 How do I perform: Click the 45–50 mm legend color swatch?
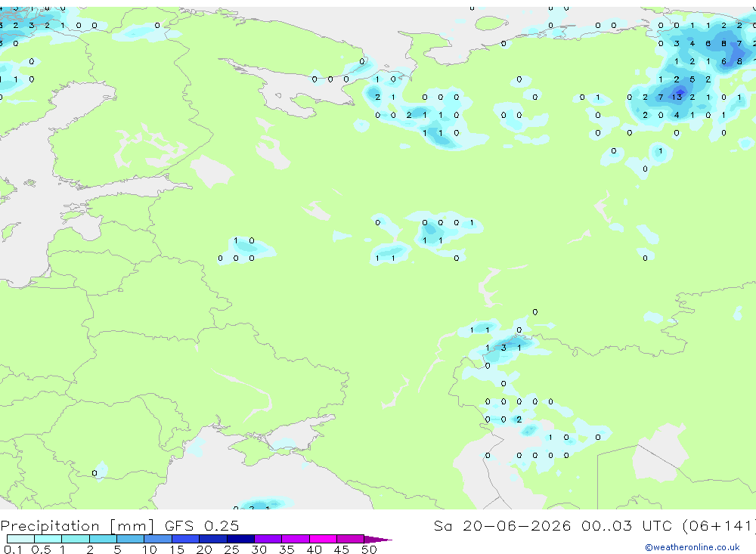351,539
